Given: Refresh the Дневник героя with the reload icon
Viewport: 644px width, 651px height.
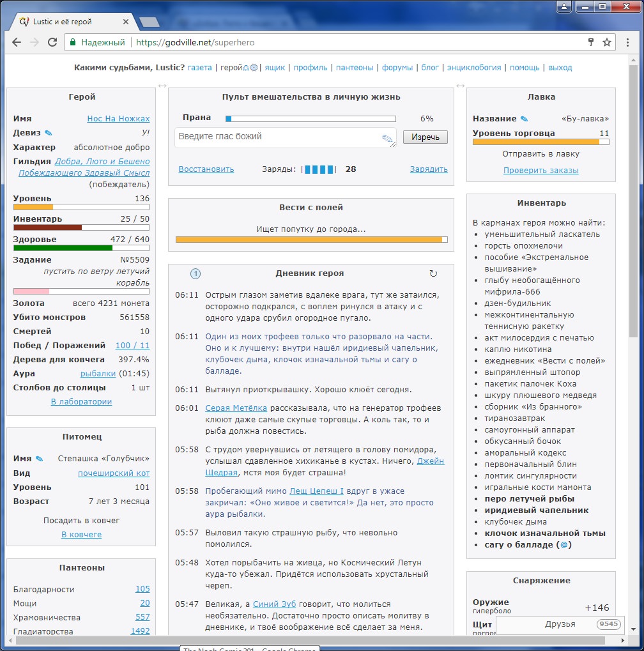Looking at the screenshot, I should coord(433,273).
